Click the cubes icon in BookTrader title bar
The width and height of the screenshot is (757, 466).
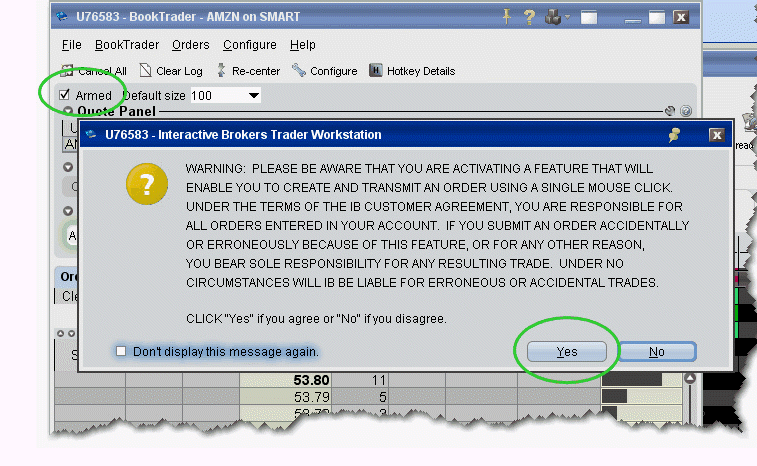coord(553,17)
